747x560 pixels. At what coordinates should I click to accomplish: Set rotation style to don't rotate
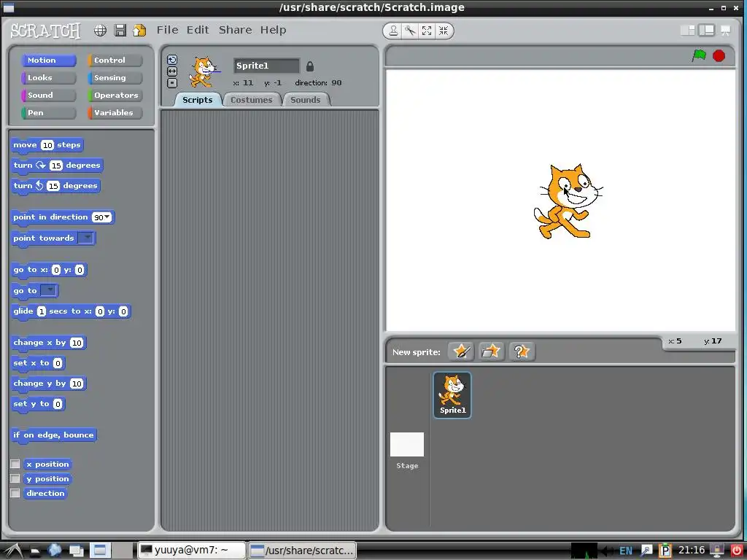pos(172,83)
